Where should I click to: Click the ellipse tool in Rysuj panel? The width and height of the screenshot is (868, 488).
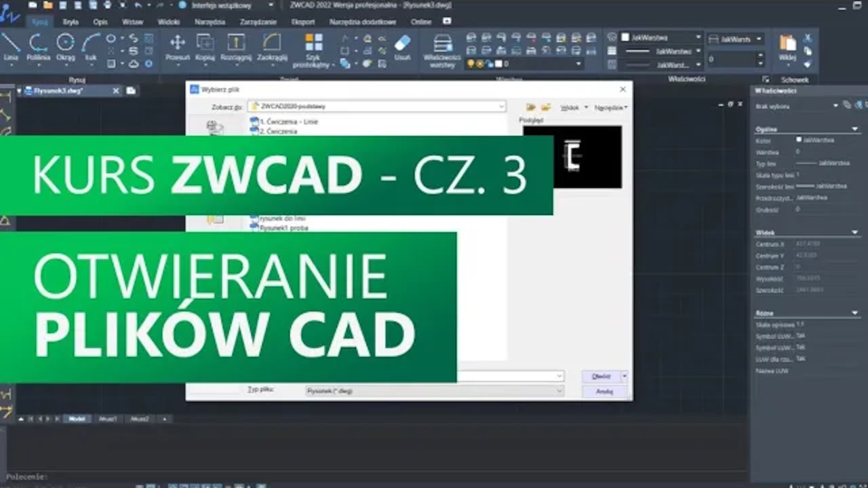[111, 39]
